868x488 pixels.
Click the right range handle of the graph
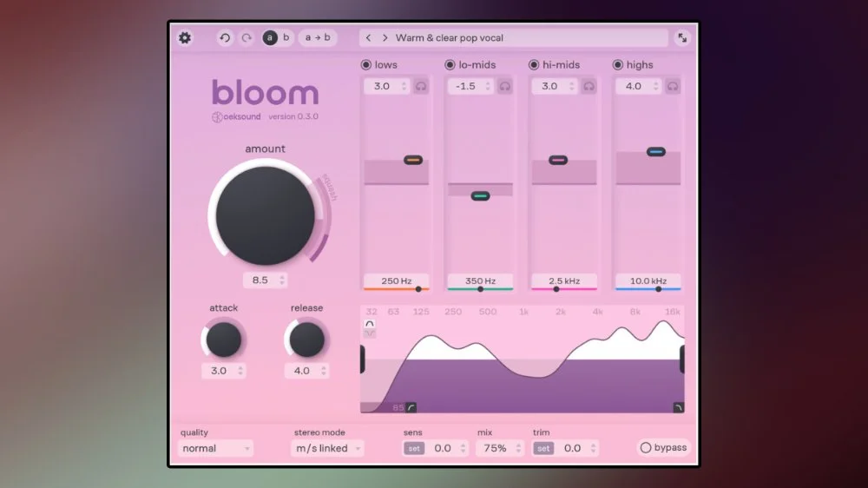coord(682,359)
